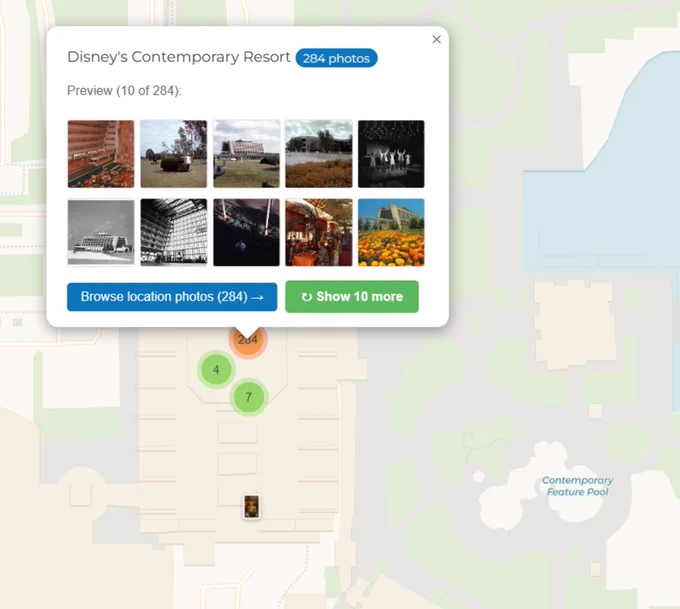The height and width of the screenshot is (609, 680).
Task: Click Show 10 more button
Action: click(352, 297)
